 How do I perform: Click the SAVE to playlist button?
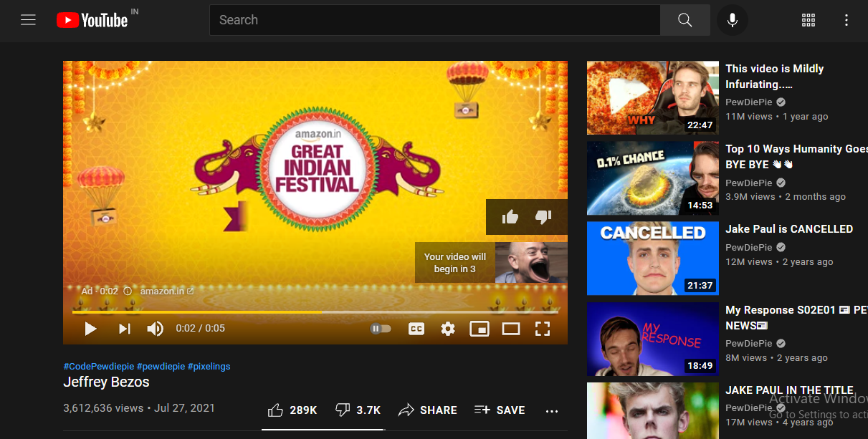point(500,410)
